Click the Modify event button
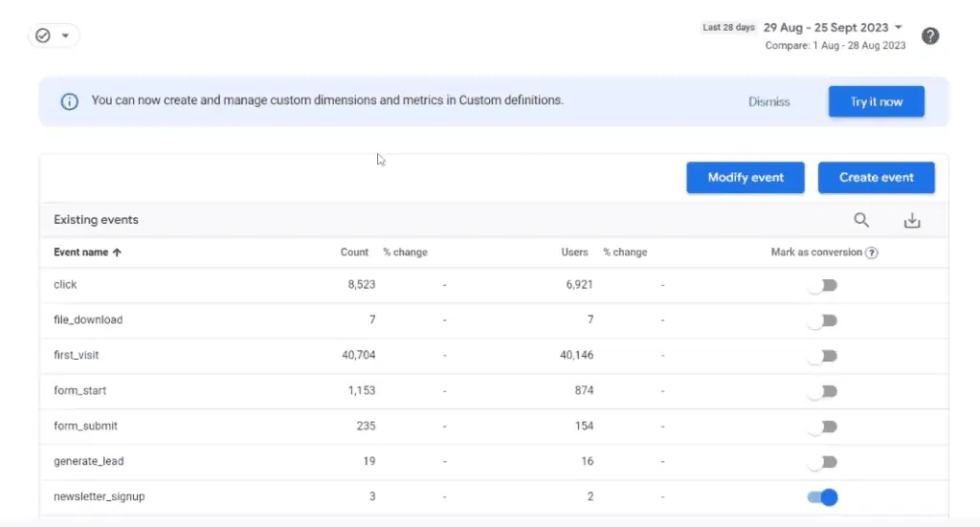980x527 pixels. (746, 177)
